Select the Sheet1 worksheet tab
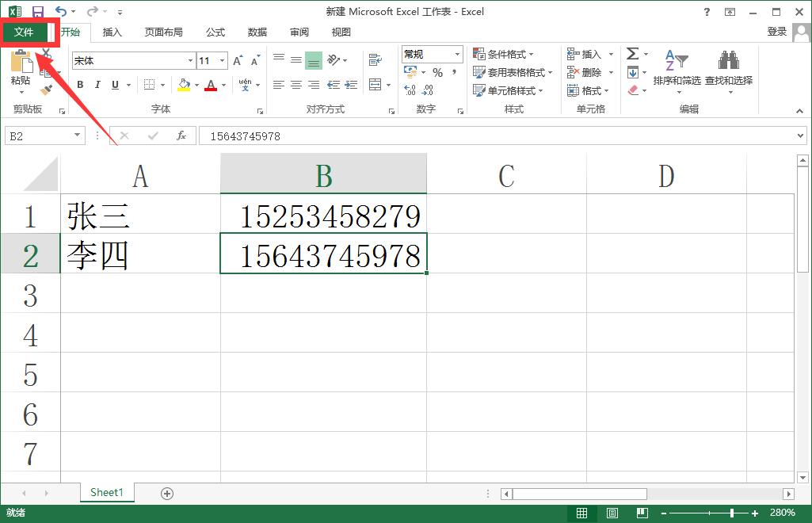Viewport: 812px width, 523px height. point(106,492)
